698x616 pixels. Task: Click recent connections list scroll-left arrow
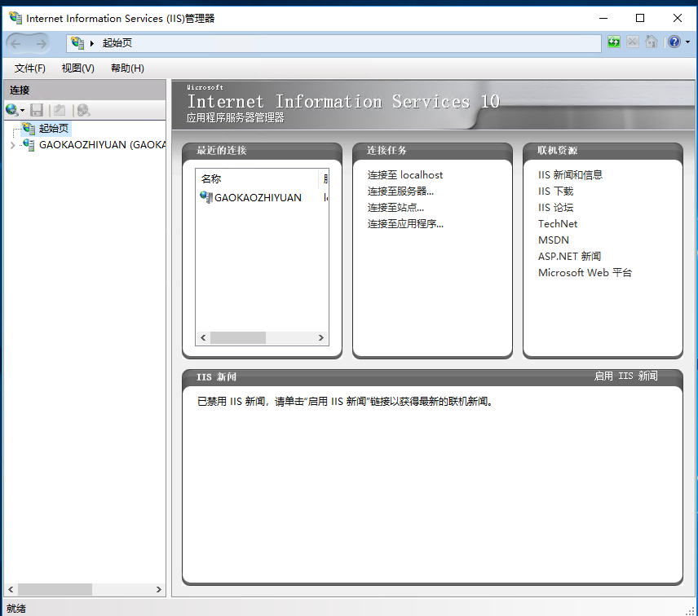203,337
